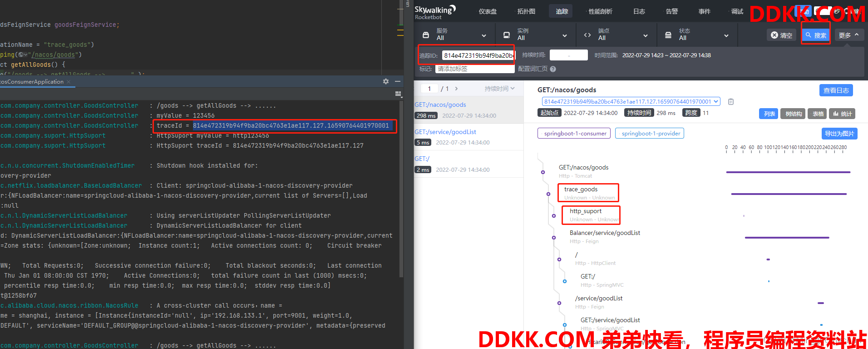Open help icon next to 配置词汇页
Screen dimensions: 868x349
click(x=553, y=69)
